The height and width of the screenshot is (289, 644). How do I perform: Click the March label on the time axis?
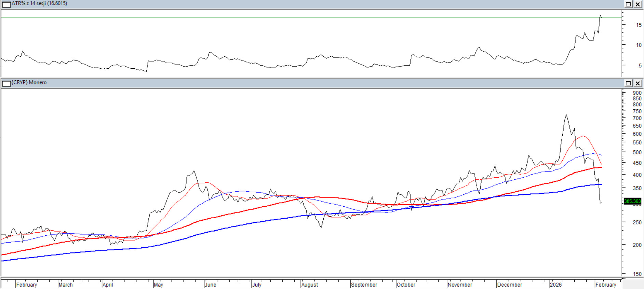(x=65, y=285)
